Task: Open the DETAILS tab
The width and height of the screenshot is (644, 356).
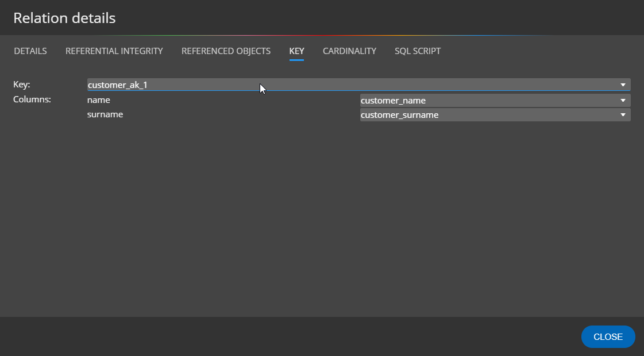Action: coord(30,51)
